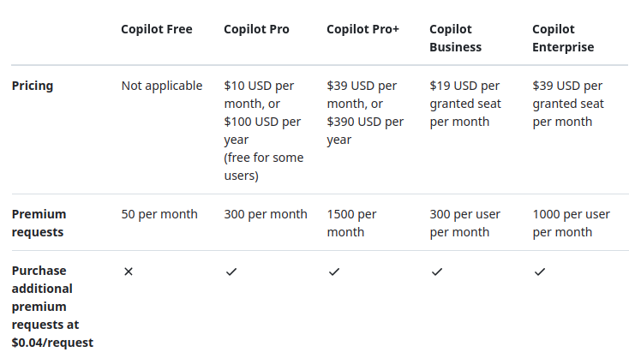Click the checkmark icon under Copilot Pro+
629x364 pixels.
pyautogui.click(x=334, y=272)
